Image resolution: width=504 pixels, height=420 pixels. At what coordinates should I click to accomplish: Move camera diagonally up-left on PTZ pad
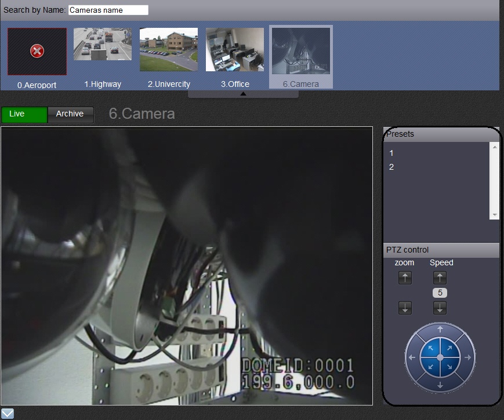click(431, 349)
